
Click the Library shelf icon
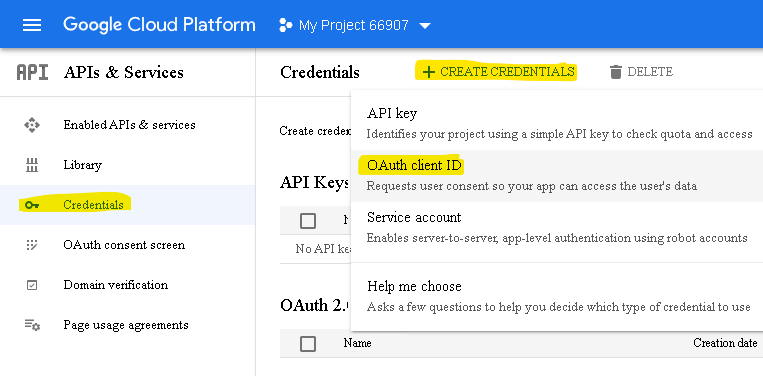click(x=32, y=165)
